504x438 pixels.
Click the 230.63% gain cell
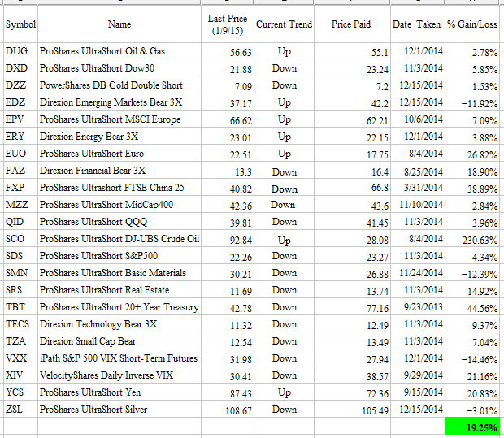[472, 238]
